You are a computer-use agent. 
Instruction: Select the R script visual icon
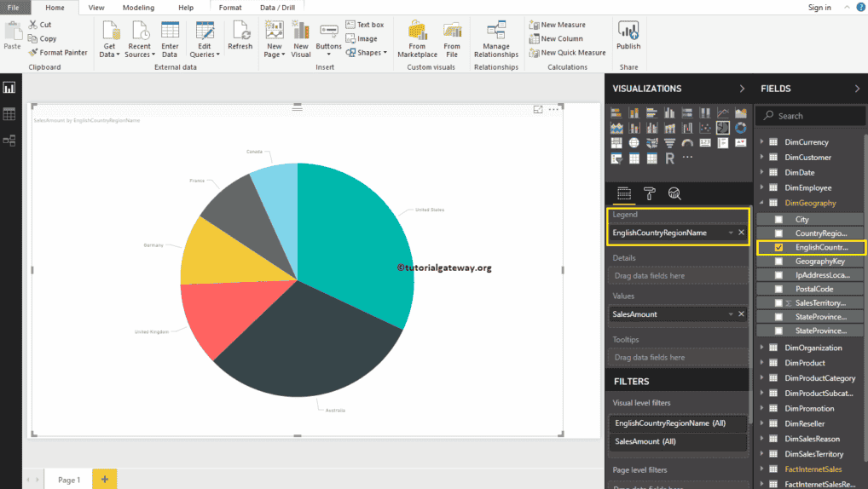669,158
